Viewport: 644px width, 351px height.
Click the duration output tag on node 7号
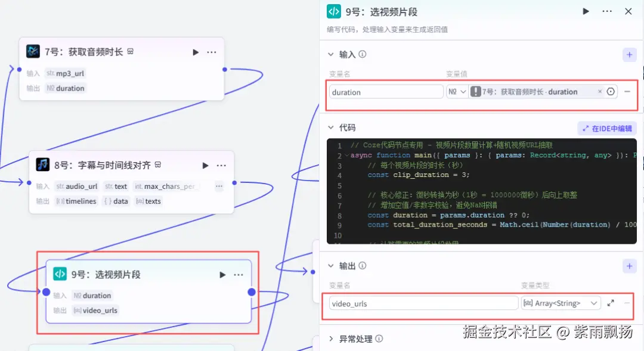(x=66, y=88)
